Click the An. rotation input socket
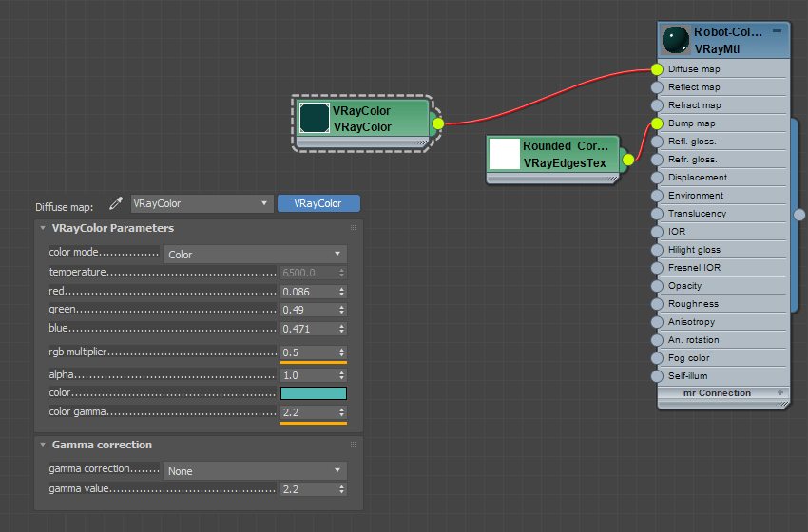The height and width of the screenshot is (532, 808). point(657,339)
